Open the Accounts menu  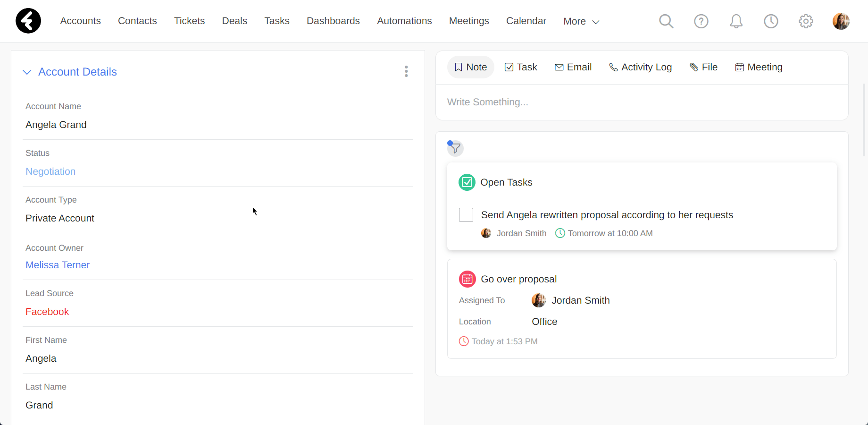point(80,21)
